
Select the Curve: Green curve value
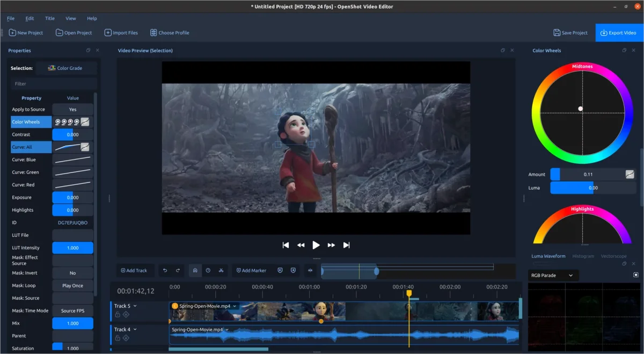pyautogui.click(x=72, y=172)
